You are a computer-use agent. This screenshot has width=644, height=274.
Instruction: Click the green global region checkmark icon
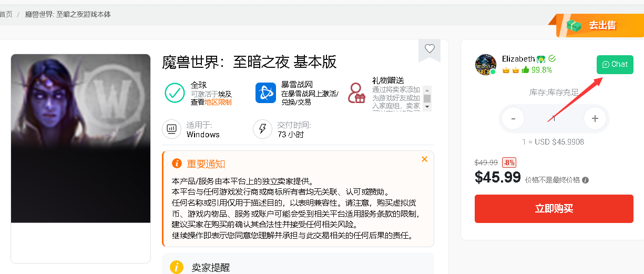pyautogui.click(x=175, y=93)
